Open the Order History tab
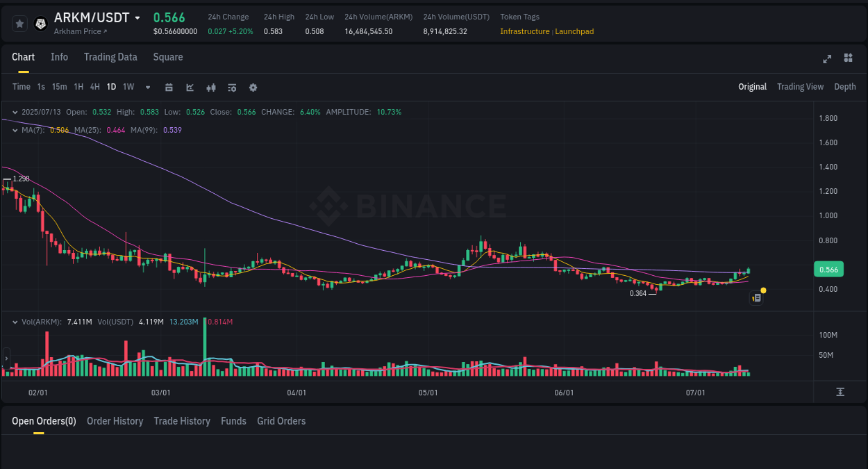Screen dimensions: 868x469 click(x=115, y=421)
